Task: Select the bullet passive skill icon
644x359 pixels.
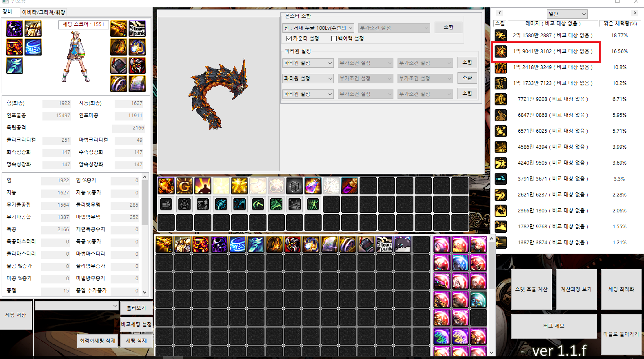Action: pyautogui.click(x=166, y=204)
